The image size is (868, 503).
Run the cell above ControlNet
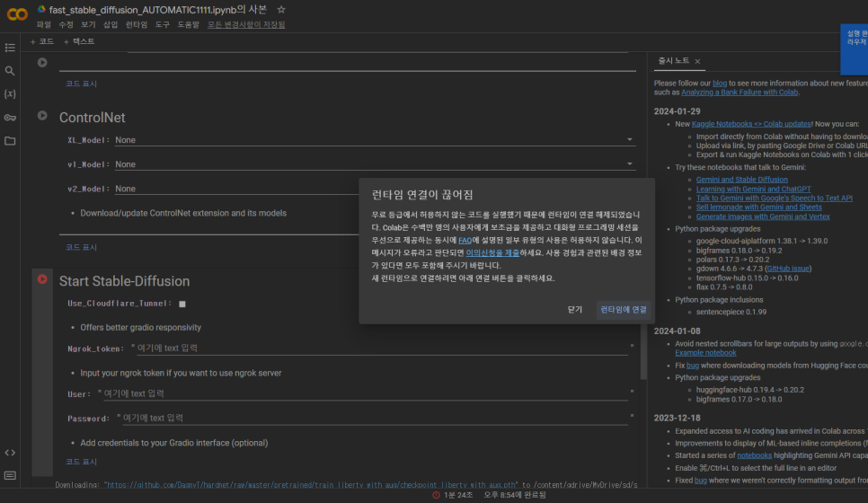(x=42, y=63)
